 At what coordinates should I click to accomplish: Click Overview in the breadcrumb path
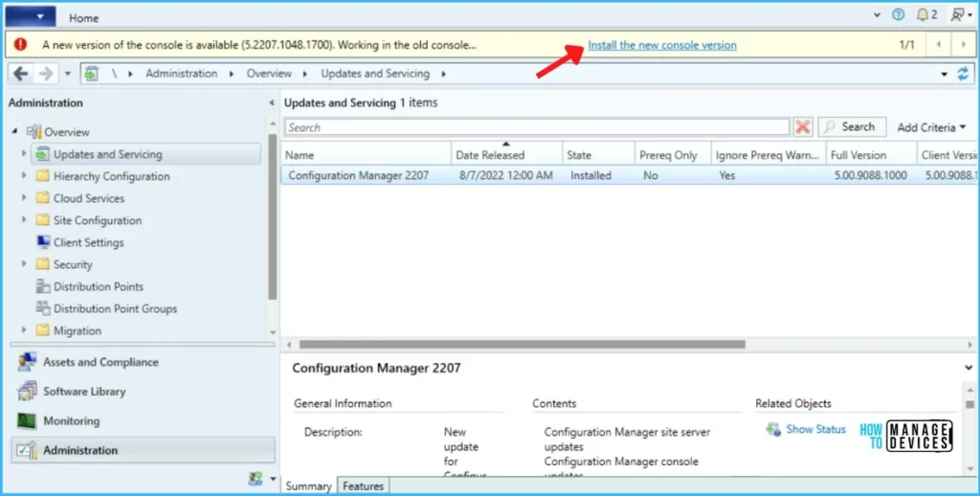click(x=269, y=74)
